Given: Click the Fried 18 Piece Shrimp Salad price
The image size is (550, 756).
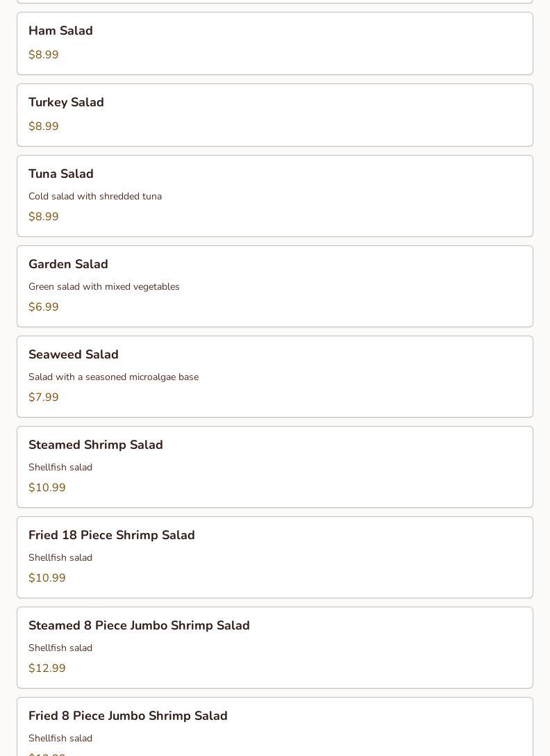Looking at the screenshot, I should 47,578.
